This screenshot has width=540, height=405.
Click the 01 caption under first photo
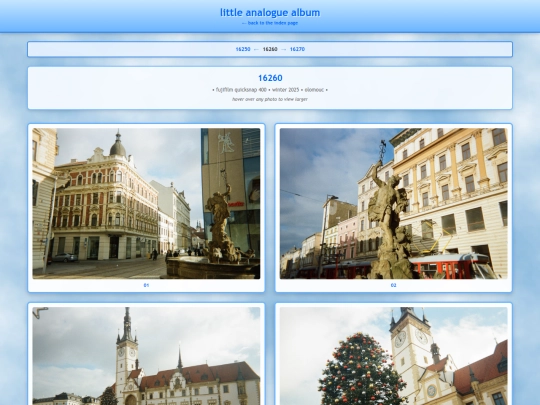click(x=146, y=285)
